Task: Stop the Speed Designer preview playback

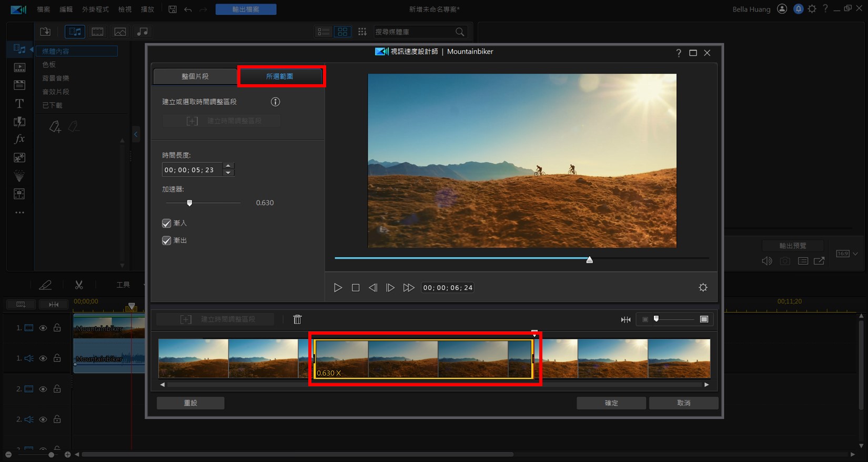Action: (356, 288)
